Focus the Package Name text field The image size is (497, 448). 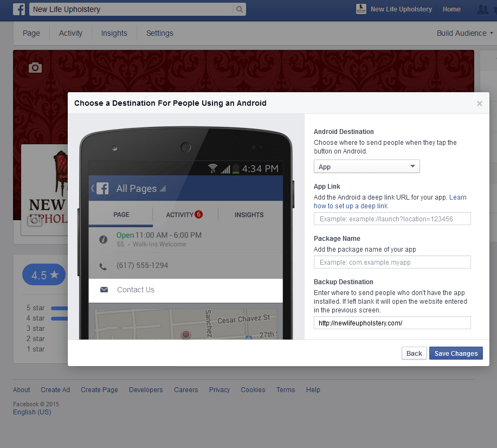point(392,262)
